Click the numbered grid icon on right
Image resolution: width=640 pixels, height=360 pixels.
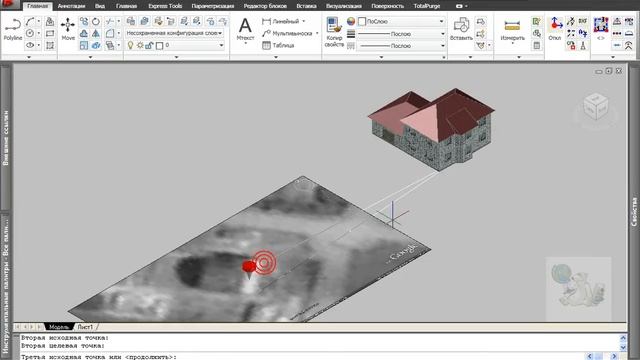coord(601,25)
